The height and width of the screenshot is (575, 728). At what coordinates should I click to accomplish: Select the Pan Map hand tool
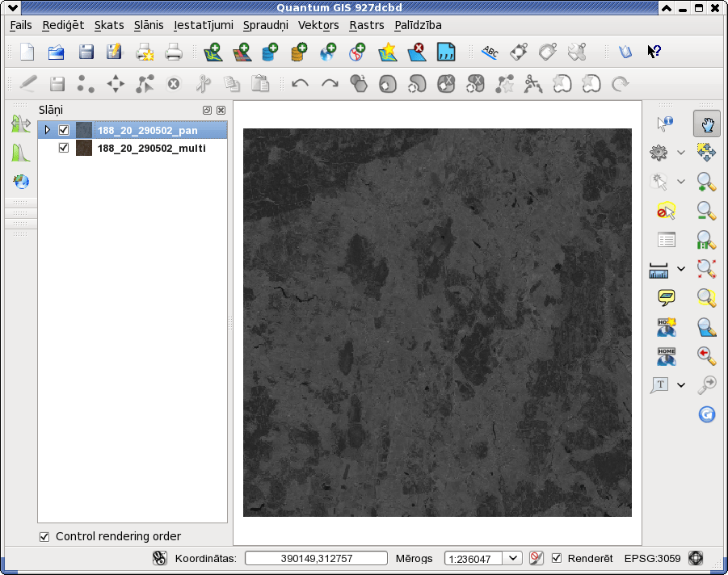(707, 124)
